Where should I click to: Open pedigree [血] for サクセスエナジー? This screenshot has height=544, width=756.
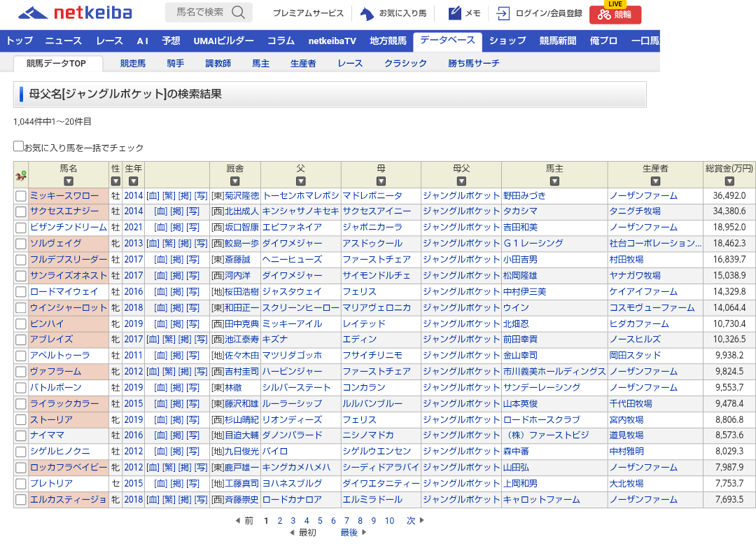(160, 211)
